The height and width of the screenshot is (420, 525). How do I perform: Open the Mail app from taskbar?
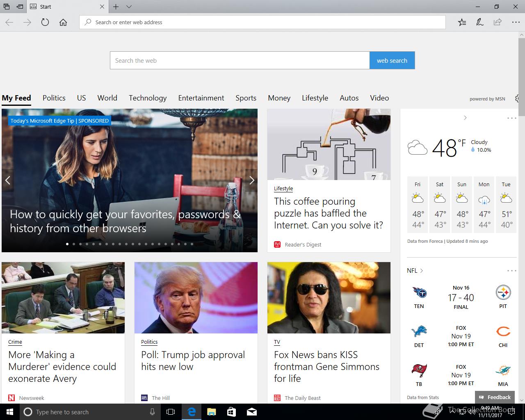[x=252, y=412]
